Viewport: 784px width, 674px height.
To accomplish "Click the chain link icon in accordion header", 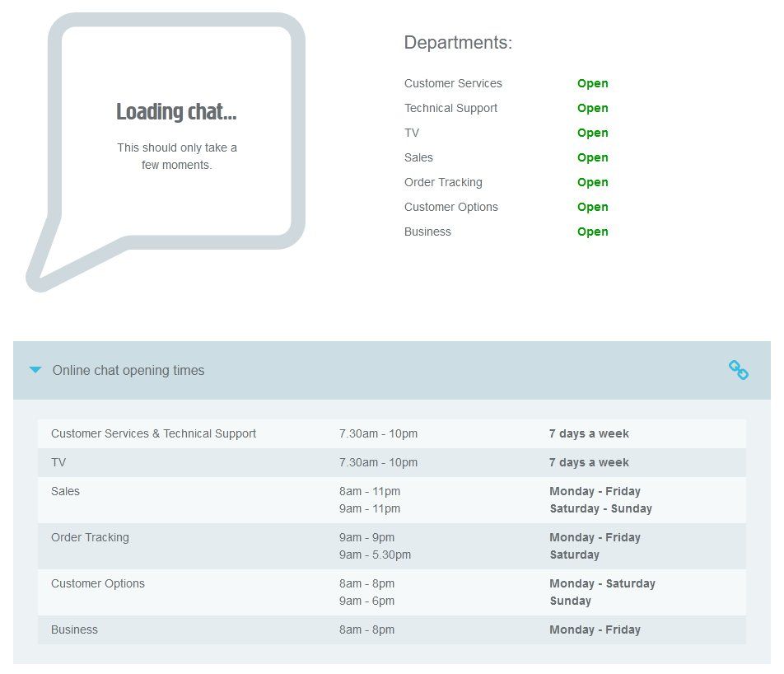I will click(x=739, y=371).
